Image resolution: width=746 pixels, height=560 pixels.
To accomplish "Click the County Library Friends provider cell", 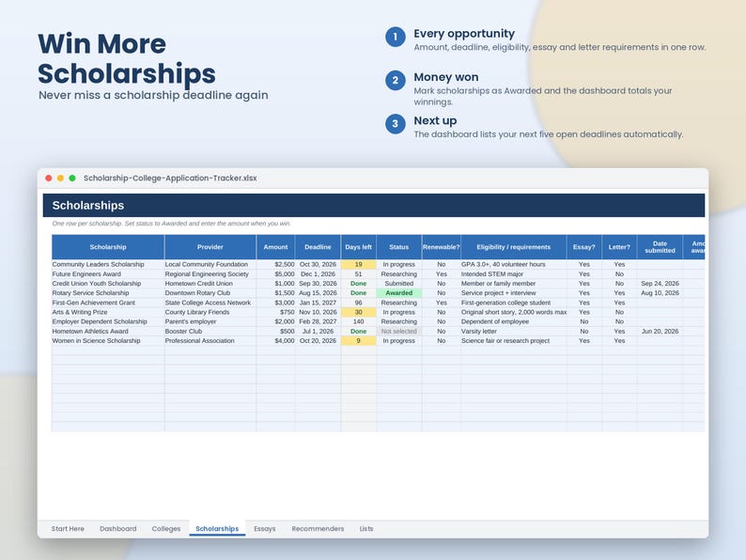I will [x=210, y=312].
